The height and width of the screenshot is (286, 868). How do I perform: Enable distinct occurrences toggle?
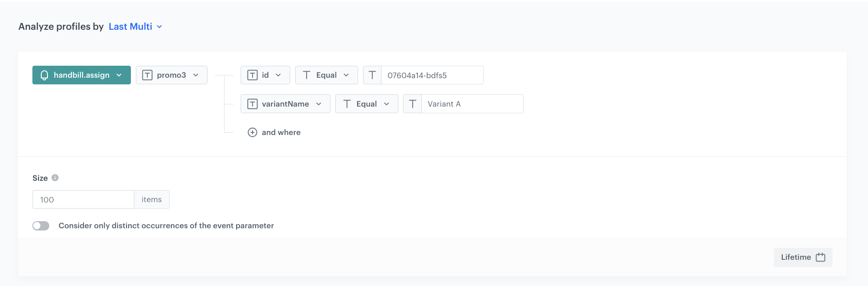pyautogui.click(x=41, y=226)
